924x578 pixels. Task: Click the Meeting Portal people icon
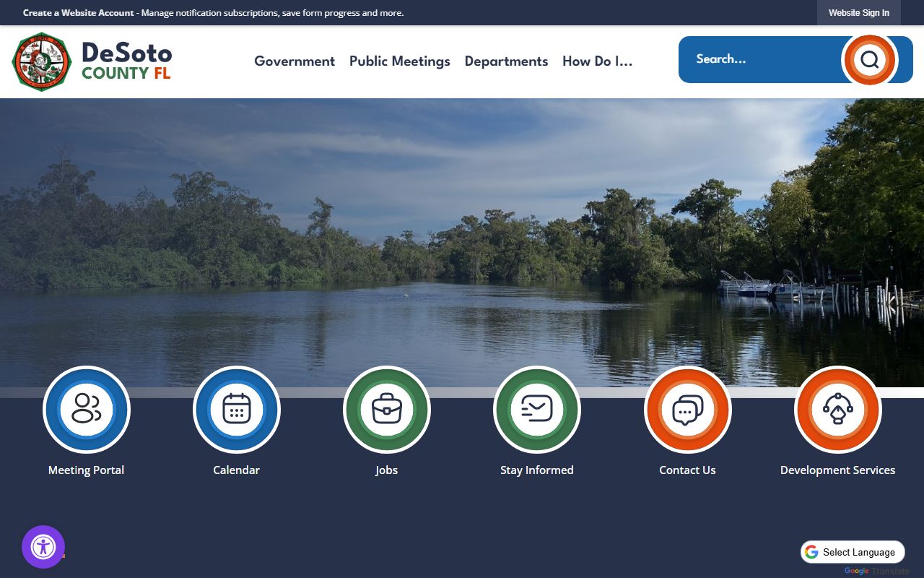(87, 409)
